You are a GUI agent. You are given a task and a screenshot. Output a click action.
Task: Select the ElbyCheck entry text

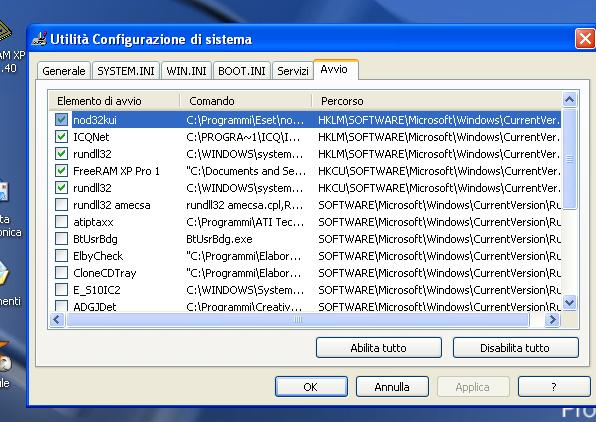pos(98,256)
